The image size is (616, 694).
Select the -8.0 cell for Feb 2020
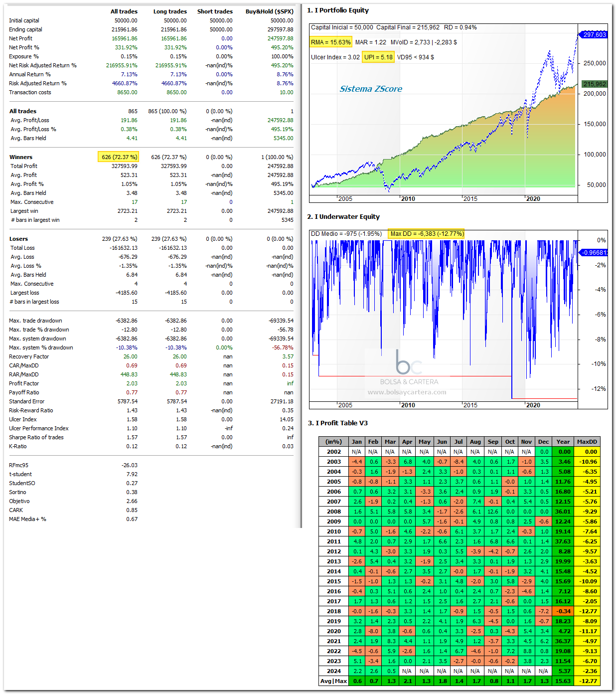373,631
